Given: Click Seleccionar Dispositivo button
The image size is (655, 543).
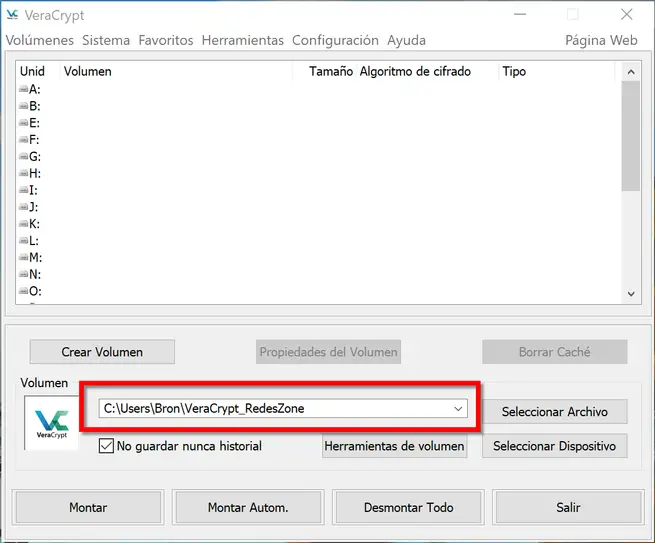Looking at the screenshot, I should coord(554,446).
